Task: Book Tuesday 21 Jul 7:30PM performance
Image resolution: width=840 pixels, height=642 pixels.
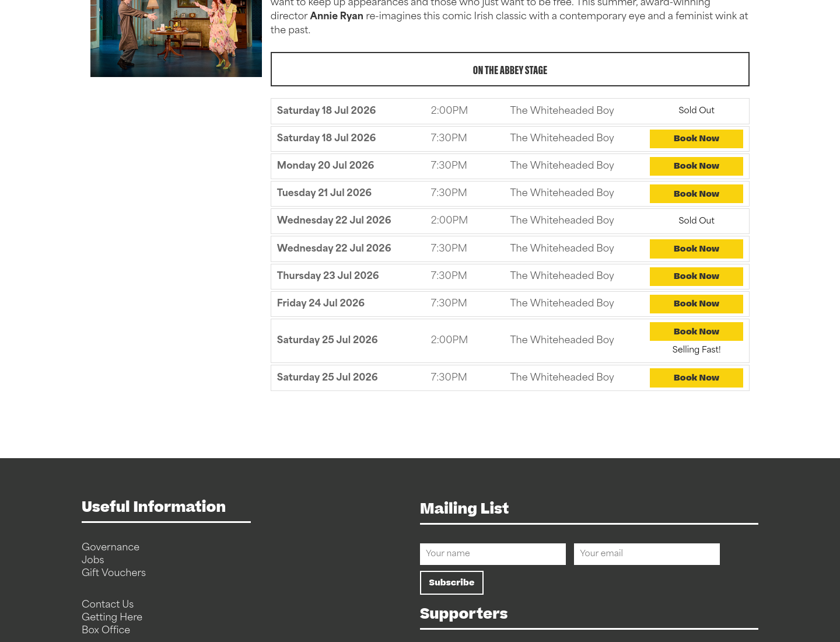Action: click(696, 194)
